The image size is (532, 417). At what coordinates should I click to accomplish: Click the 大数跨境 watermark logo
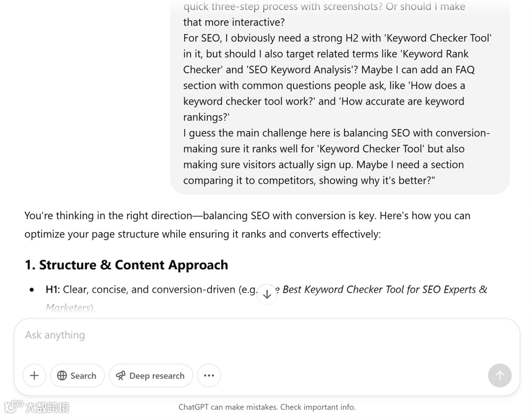[x=37, y=407]
